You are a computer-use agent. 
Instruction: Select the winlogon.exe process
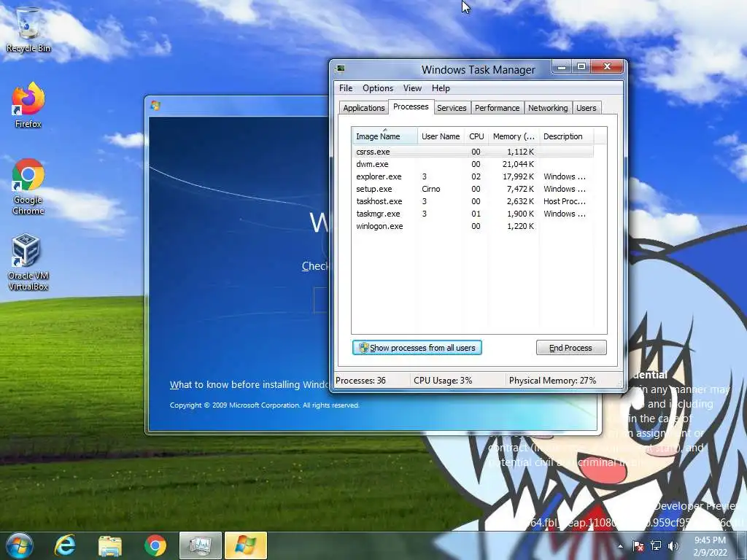[x=473, y=226]
